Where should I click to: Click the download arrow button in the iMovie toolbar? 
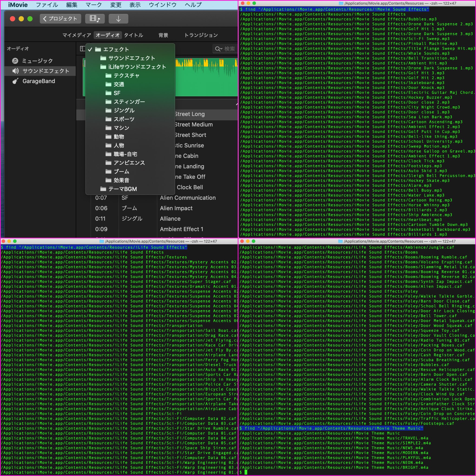click(118, 19)
